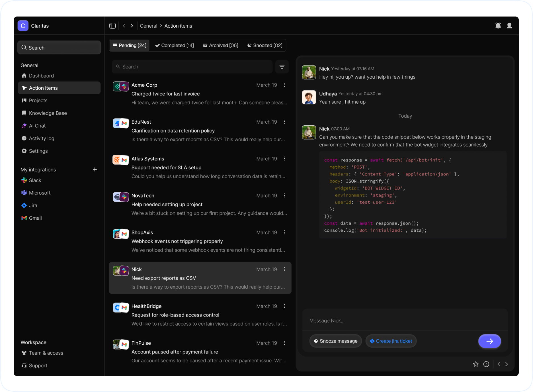Open Projects in the sidebar
Image resolution: width=533 pixels, height=392 pixels.
[x=59, y=101]
